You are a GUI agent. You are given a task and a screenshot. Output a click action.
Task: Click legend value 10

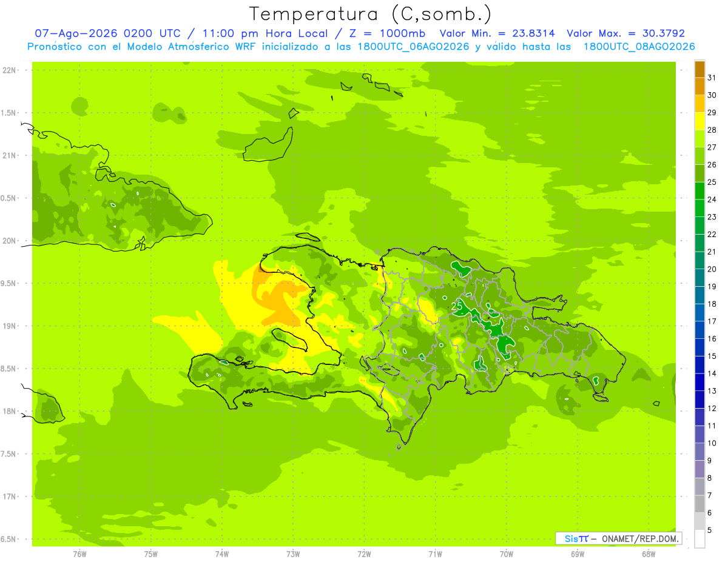(712, 443)
